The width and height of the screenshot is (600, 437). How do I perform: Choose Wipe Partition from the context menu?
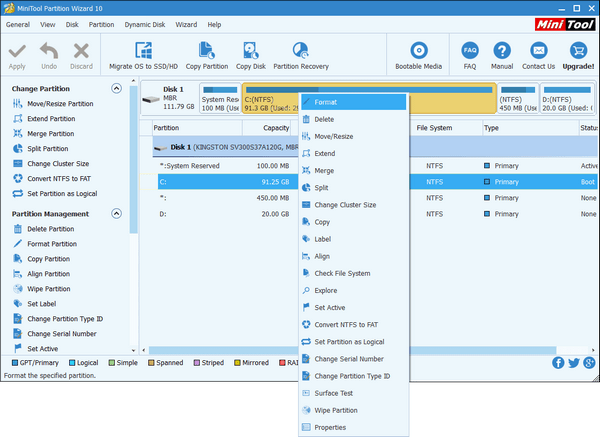point(336,410)
